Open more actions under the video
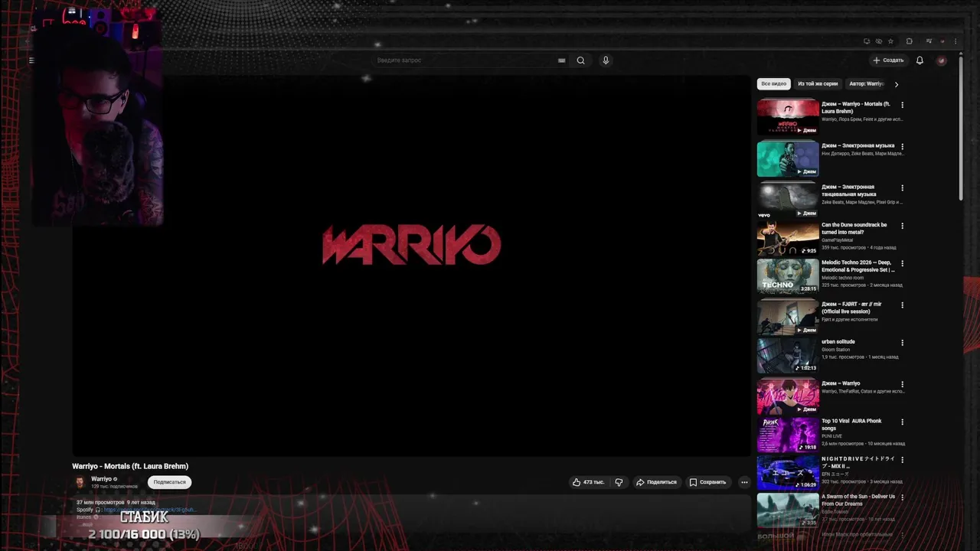 click(744, 482)
